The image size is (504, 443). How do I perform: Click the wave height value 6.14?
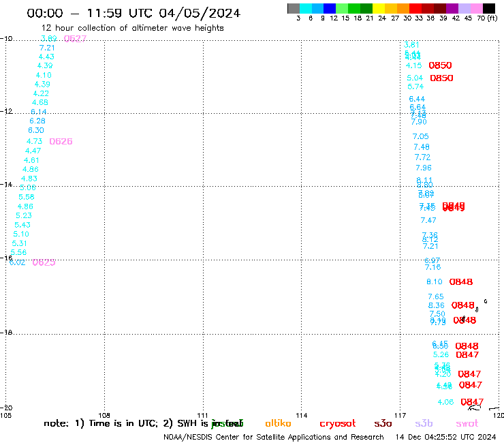(x=39, y=112)
